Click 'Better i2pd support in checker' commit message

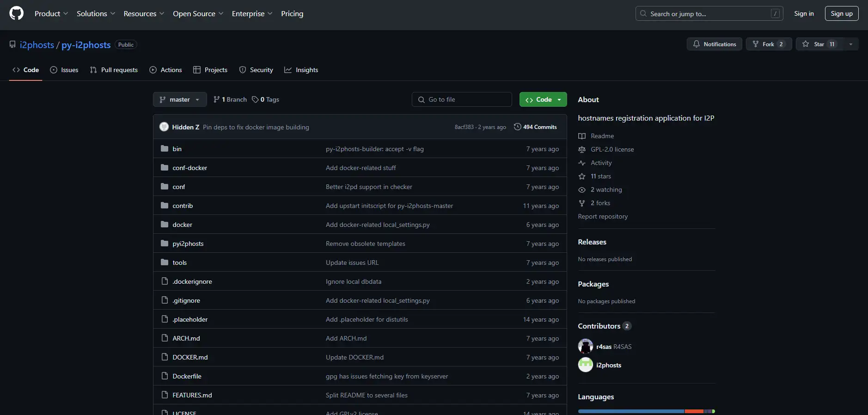(369, 187)
